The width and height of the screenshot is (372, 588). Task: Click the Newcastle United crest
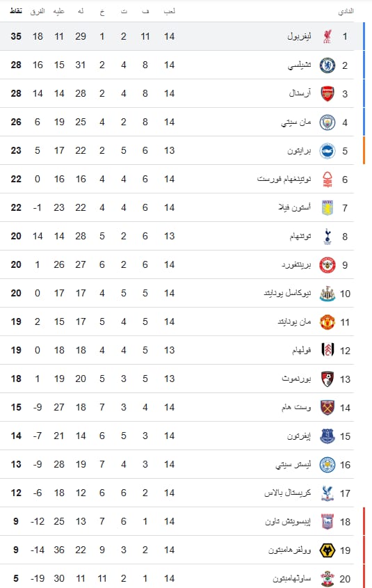pyautogui.click(x=327, y=293)
